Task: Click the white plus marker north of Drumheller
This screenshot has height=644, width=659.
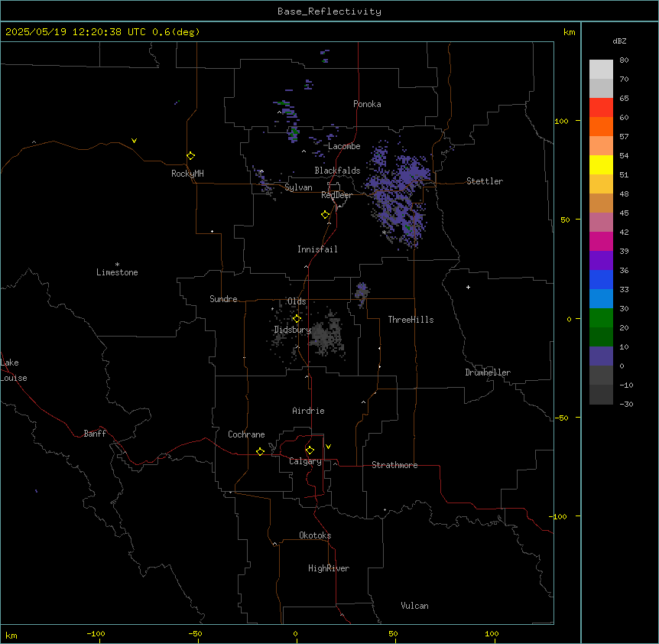Action: tap(468, 287)
